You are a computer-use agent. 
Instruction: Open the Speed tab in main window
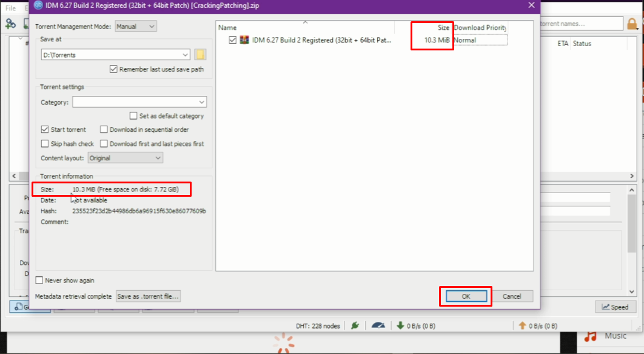click(615, 307)
